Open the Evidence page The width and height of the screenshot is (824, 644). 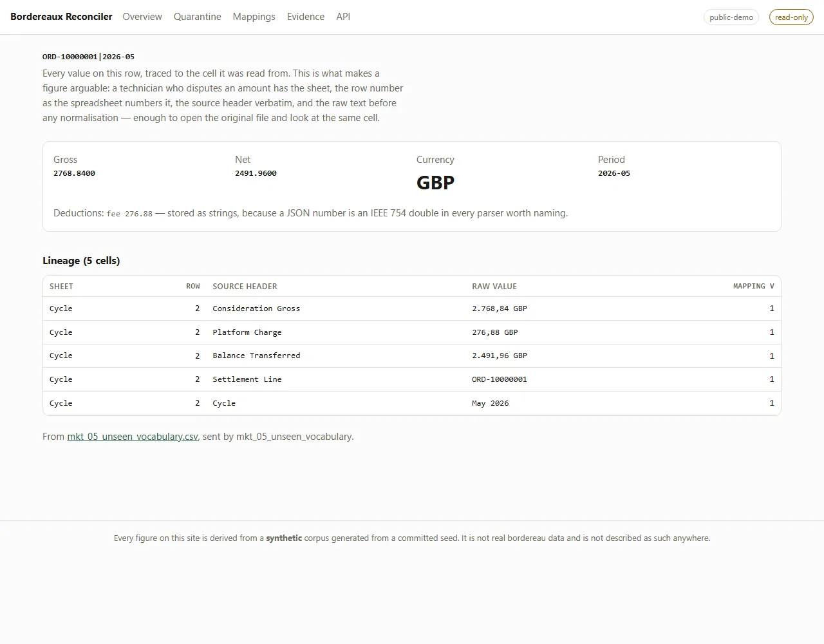pos(306,17)
